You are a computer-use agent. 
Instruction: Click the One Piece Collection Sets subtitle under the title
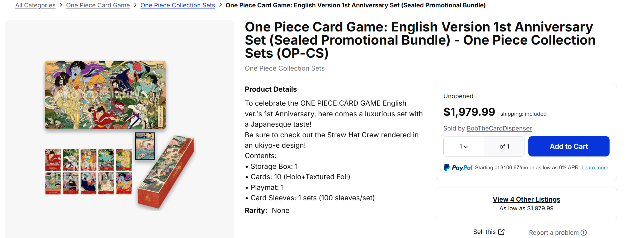pos(285,68)
